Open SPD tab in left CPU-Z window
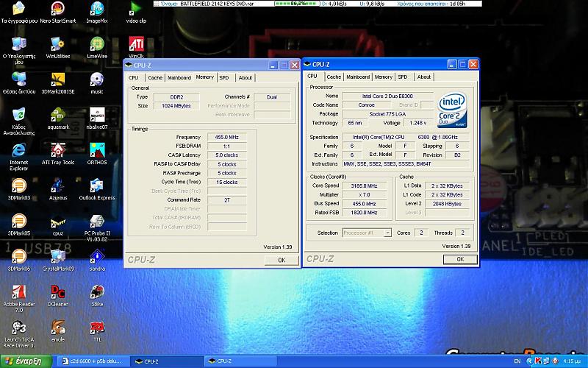Viewport: 588px width, 368px height. pyautogui.click(x=224, y=78)
